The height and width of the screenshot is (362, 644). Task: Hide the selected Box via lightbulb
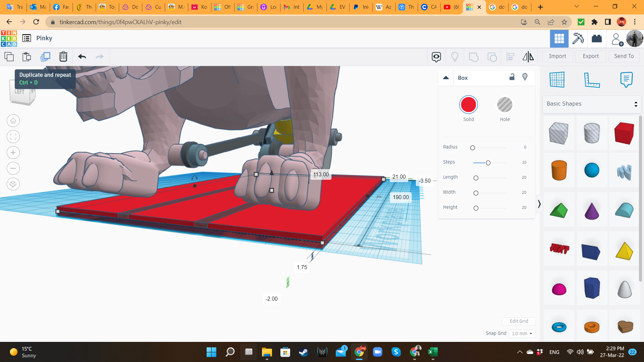pos(525,77)
